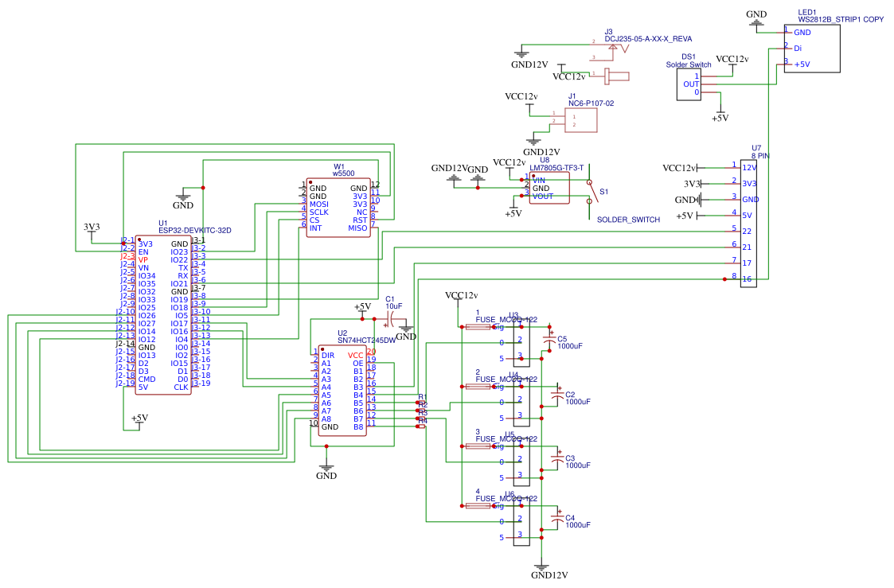
Task: Click the IO23 pin label on ESP32
Action: click(x=179, y=252)
